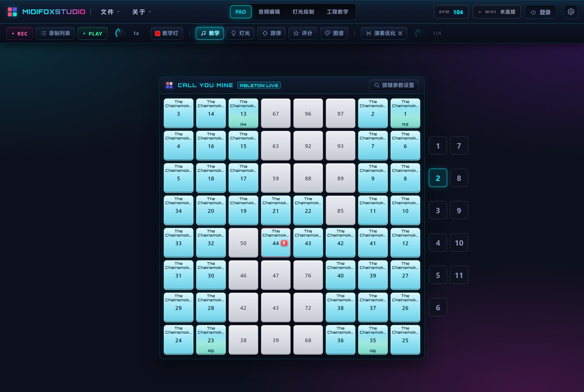Toggle the 教学灯 teaching light
This screenshot has height=392, width=584.
click(167, 33)
